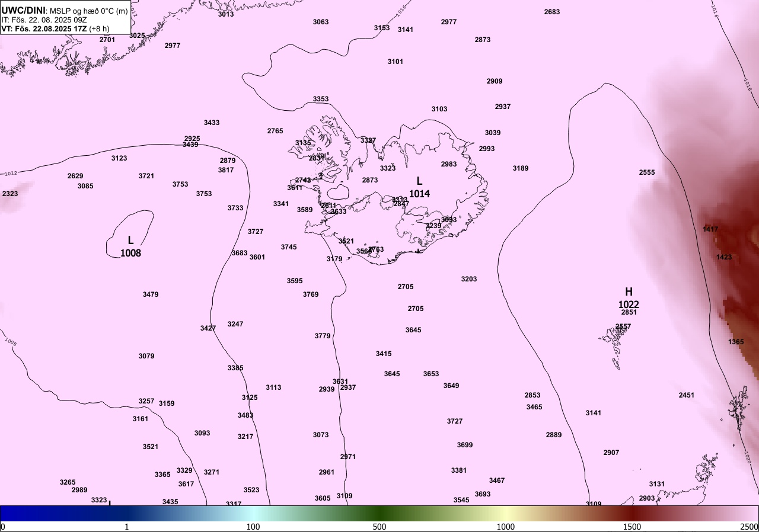Click the freezing level value 2907
Viewport: 759px width, 532px height.
611,453
